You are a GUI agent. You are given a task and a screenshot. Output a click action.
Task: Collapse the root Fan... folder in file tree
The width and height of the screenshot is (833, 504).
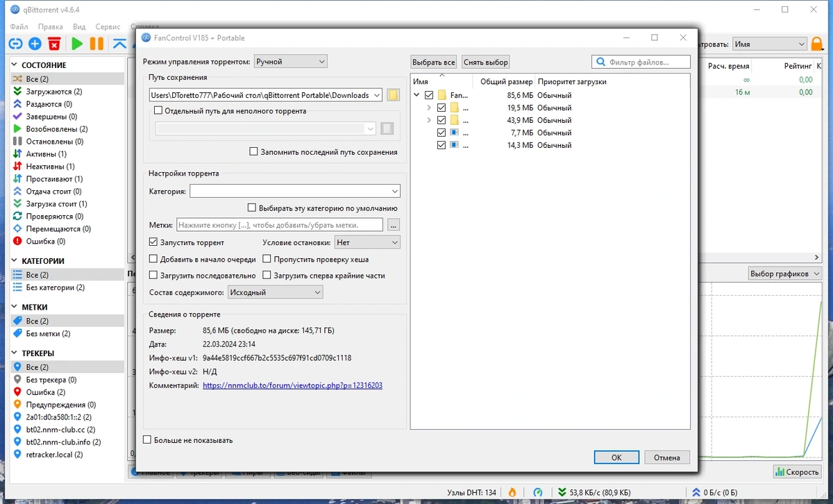pyautogui.click(x=416, y=95)
